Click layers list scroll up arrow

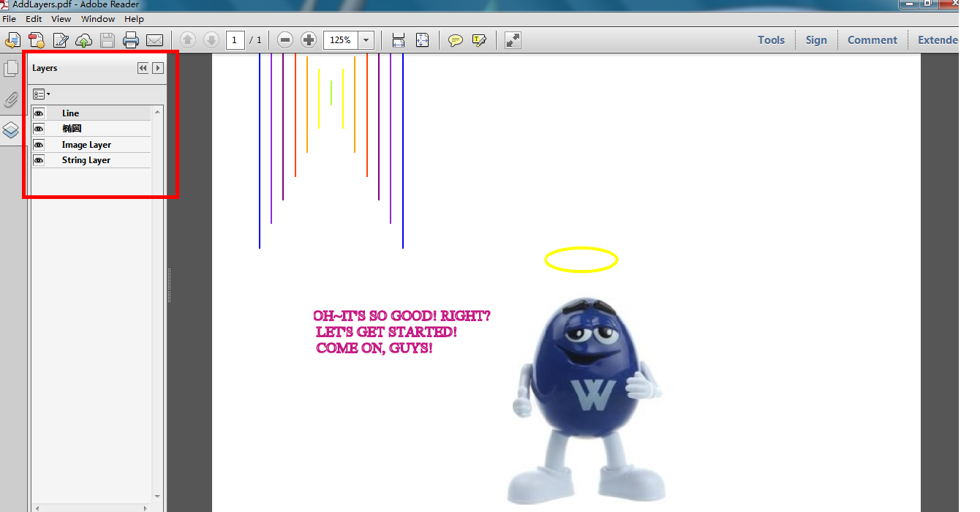tap(157, 111)
